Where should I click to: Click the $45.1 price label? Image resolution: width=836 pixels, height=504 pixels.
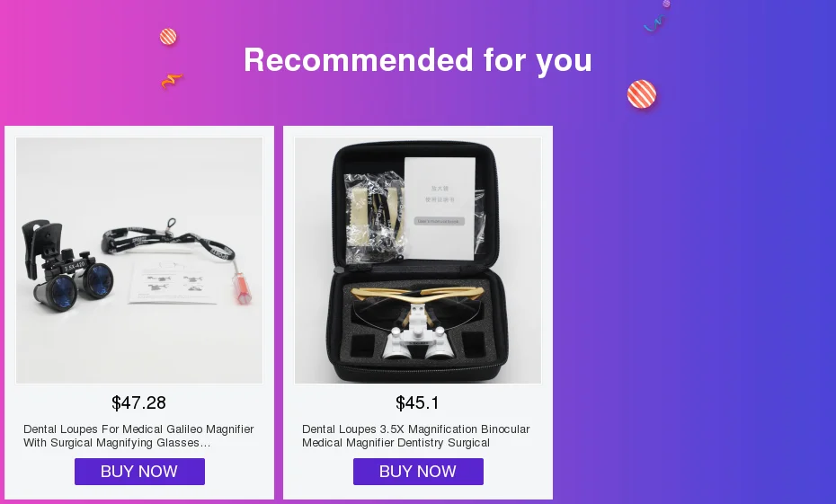tap(417, 402)
